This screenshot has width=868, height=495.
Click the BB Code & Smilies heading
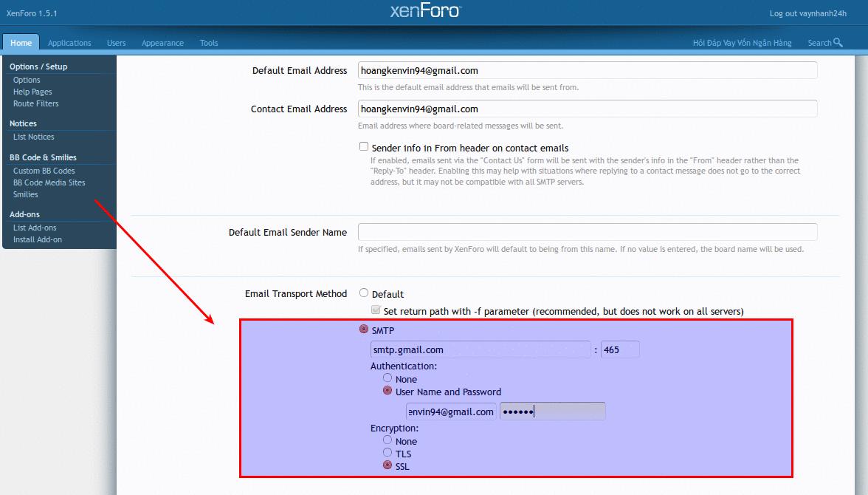coord(43,157)
